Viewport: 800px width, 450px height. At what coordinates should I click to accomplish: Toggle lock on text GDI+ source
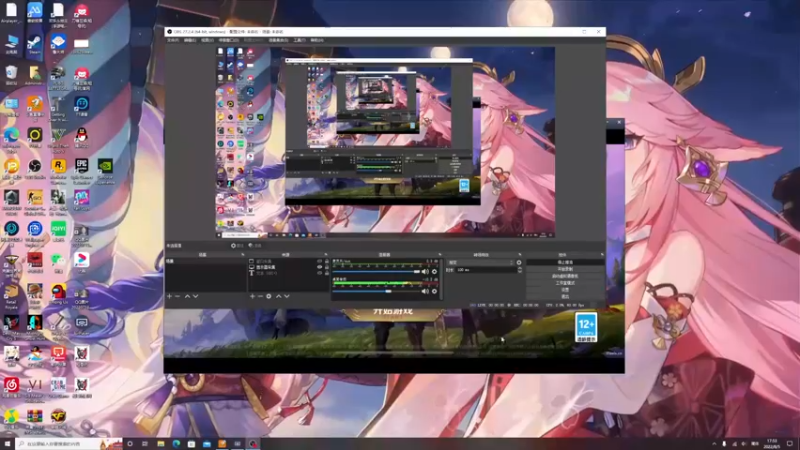pyautogui.click(x=327, y=273)
